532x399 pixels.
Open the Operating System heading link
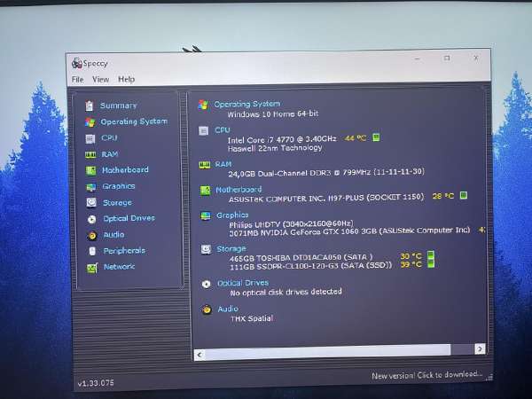coord(247,104)
